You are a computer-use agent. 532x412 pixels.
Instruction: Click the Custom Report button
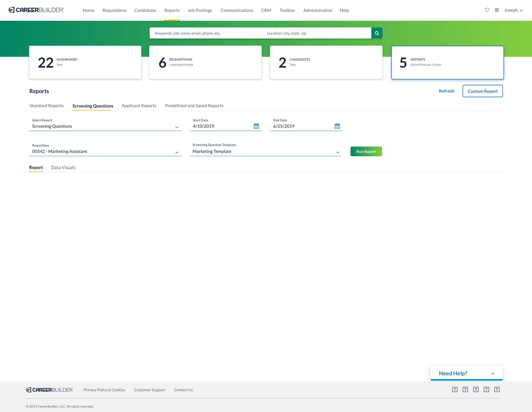tap(482, 91)
